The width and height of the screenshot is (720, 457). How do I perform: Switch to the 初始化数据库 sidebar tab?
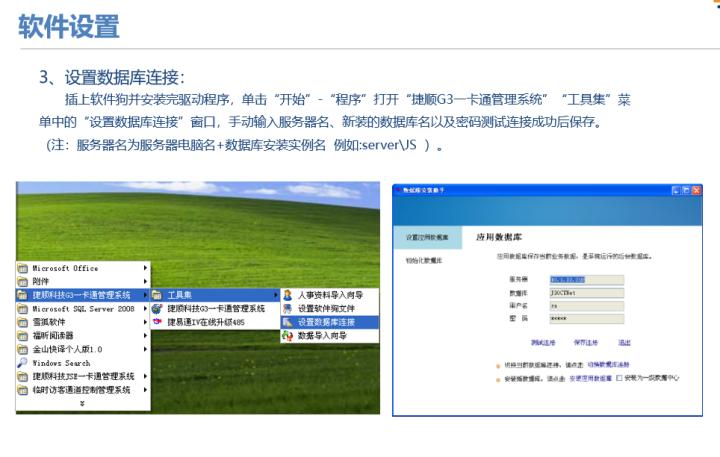424,260
